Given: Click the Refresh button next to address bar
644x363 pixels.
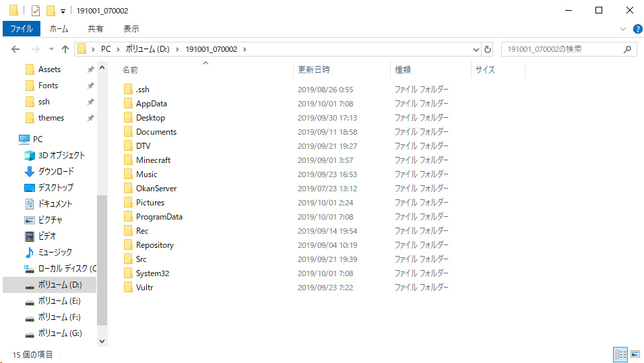Looking at the screenshot, I should pyautogui.click(x=488, y=49).
